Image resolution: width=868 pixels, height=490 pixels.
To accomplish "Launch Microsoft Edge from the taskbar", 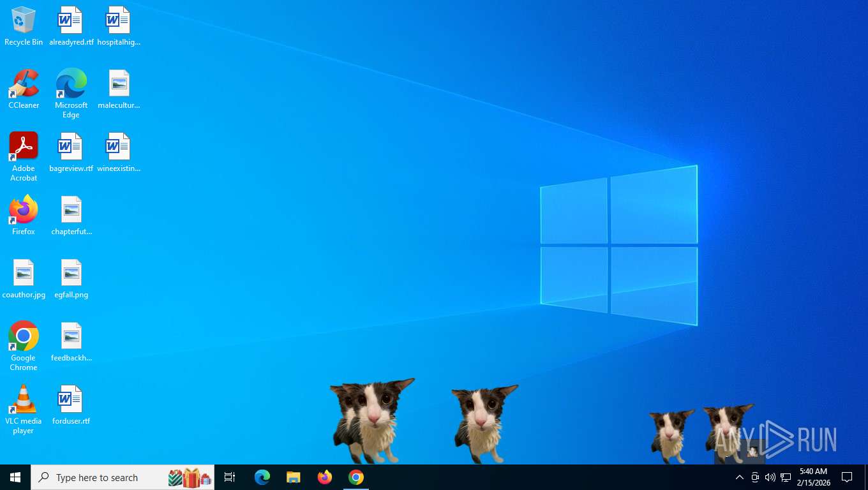I will (262, 477).
